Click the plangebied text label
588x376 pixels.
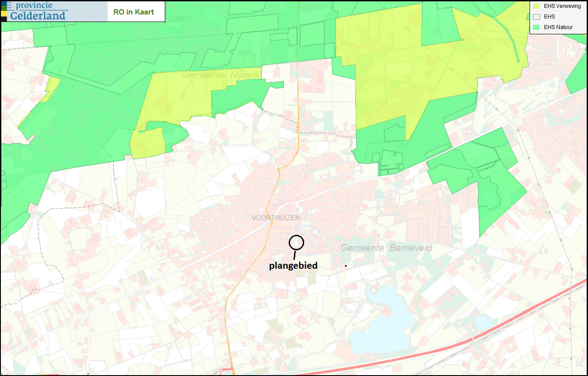(x=293, y=266)
